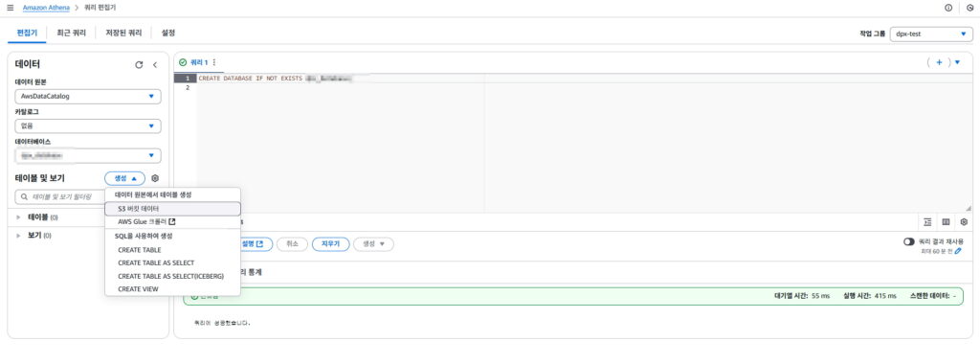The height and width of the screenshot is (364, 980).
Task: Open the query tabs dropdown arrow
Action: pyautogui.click(x=957, y=62)
